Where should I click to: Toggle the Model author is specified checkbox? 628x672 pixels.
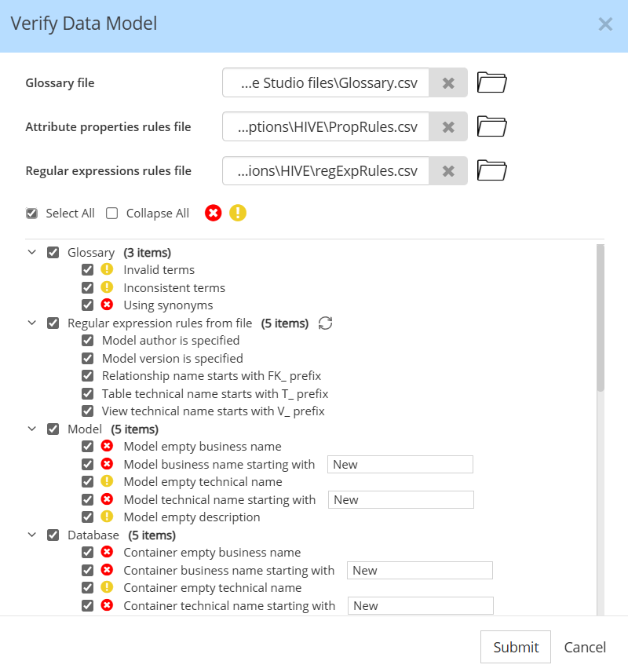coord(87,341)
